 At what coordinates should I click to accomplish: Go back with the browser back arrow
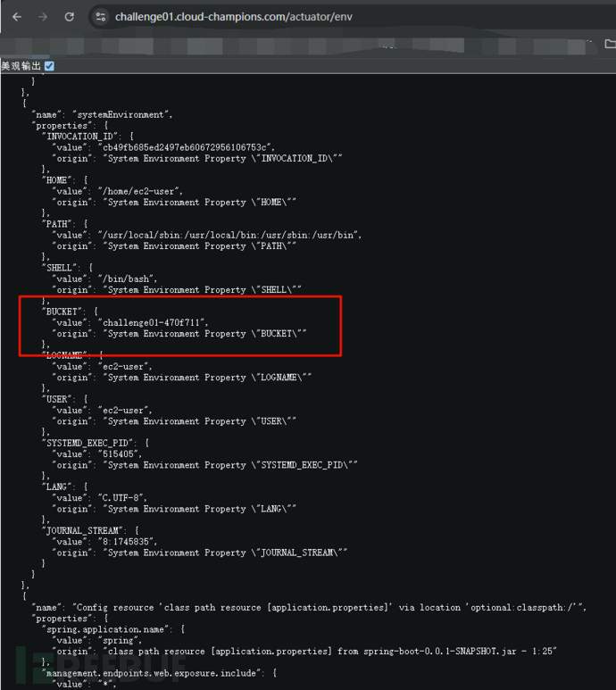click(x=17, y=17)
